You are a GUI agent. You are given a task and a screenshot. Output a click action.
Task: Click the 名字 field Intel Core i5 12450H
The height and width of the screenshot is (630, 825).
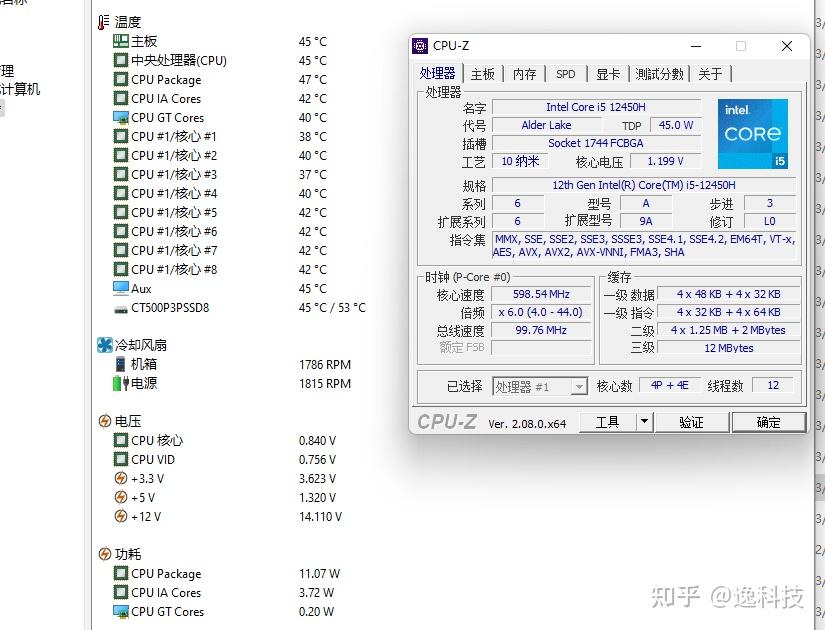click(x=596, y=107)
